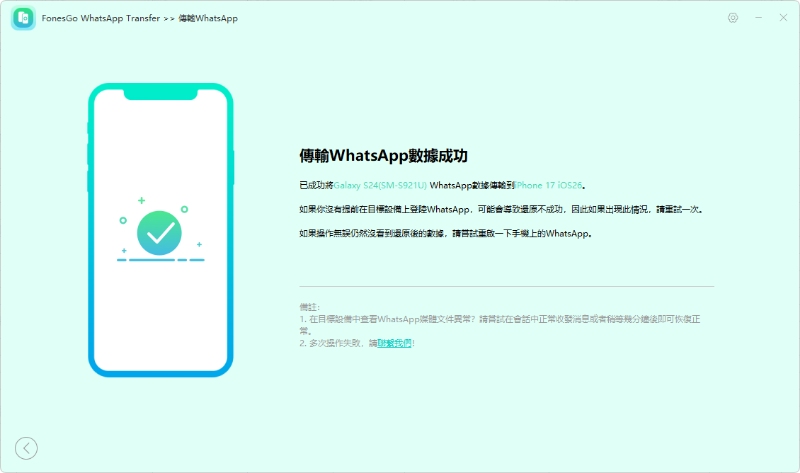Click note 1 about WhatsApp媒體文件異常
Image resolution: width=800 pixels, height=473 pixels.
[x=500, y=325]
